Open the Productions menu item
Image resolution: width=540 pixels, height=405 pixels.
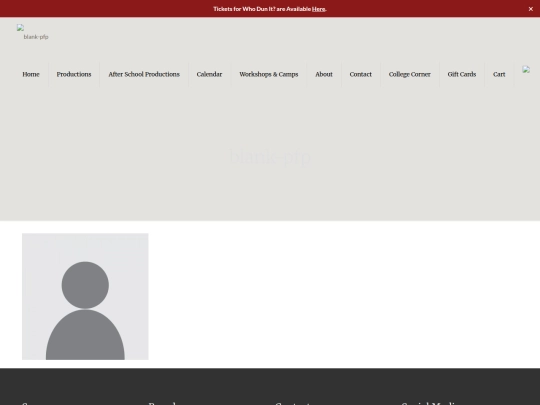(74, 74)
